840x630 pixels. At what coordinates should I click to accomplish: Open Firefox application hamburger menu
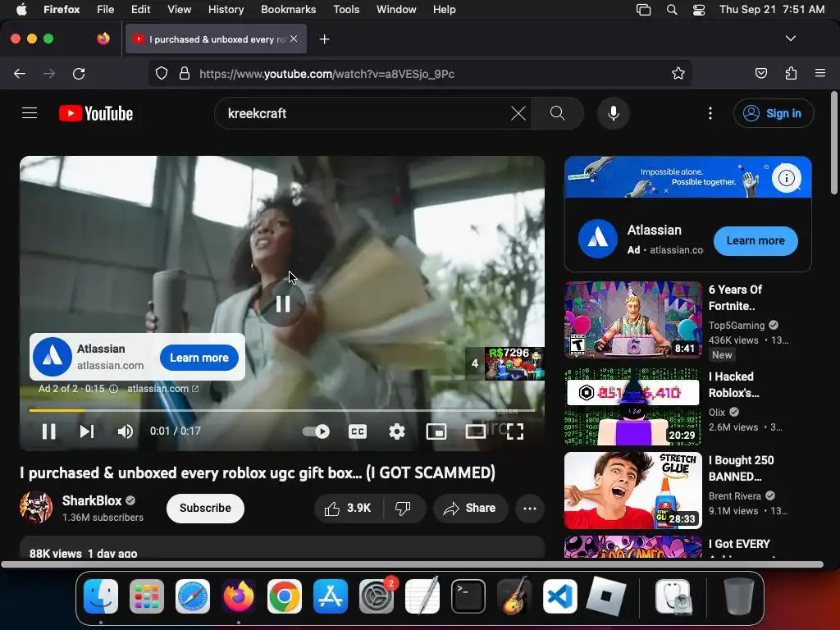820,73
